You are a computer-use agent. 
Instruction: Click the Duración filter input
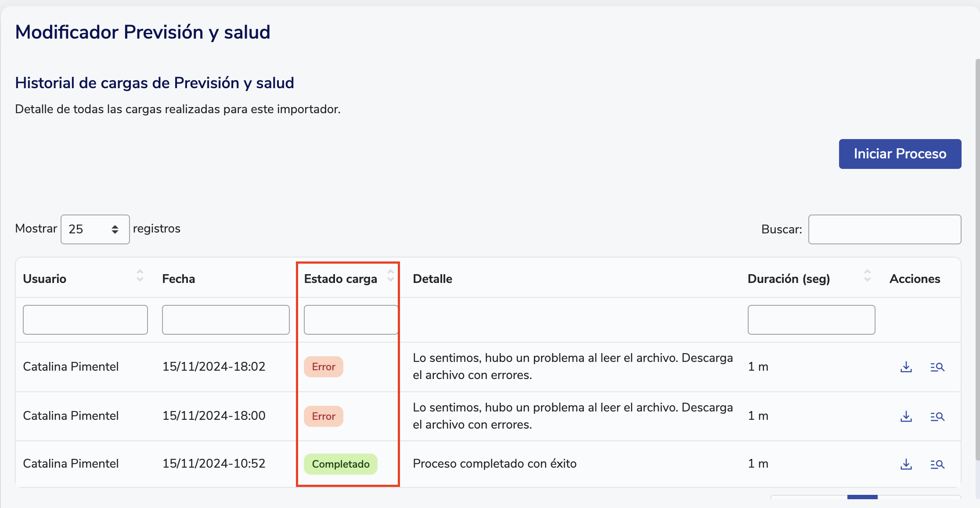[811, 320]
